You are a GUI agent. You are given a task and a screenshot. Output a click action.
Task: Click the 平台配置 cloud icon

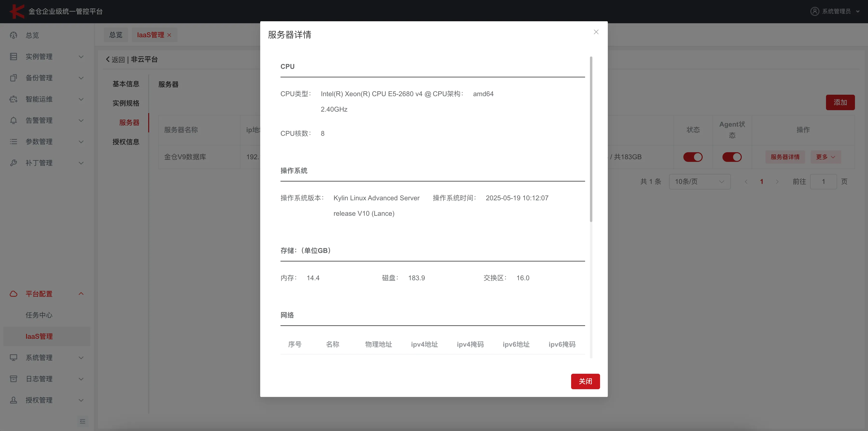(14, 294)
